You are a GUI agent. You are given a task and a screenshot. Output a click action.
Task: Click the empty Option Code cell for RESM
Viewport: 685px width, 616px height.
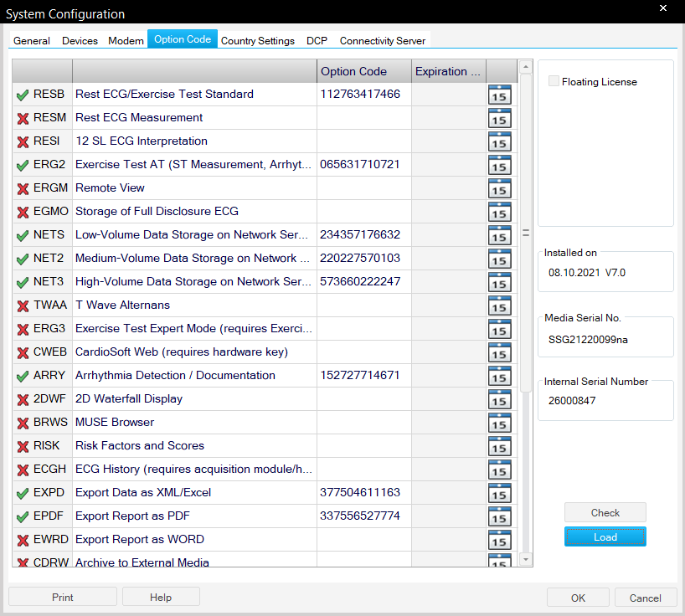(x=364, y=118)
